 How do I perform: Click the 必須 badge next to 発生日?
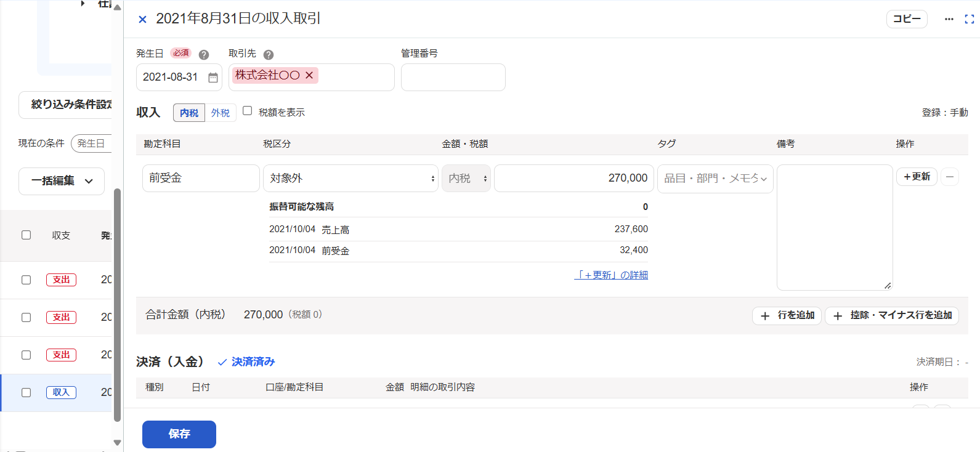(180, 53)
